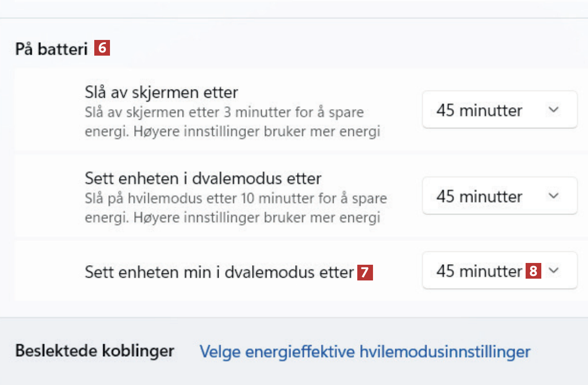Click the 'Beslektede koblinger' label
The image size is (588, 385).
click(x=94, y=351)
